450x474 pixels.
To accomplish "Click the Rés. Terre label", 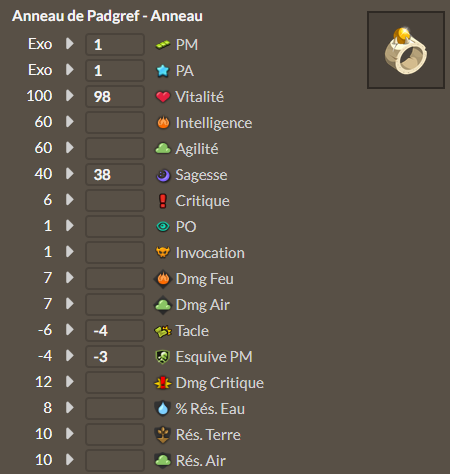I will click(x=208, y=435).
